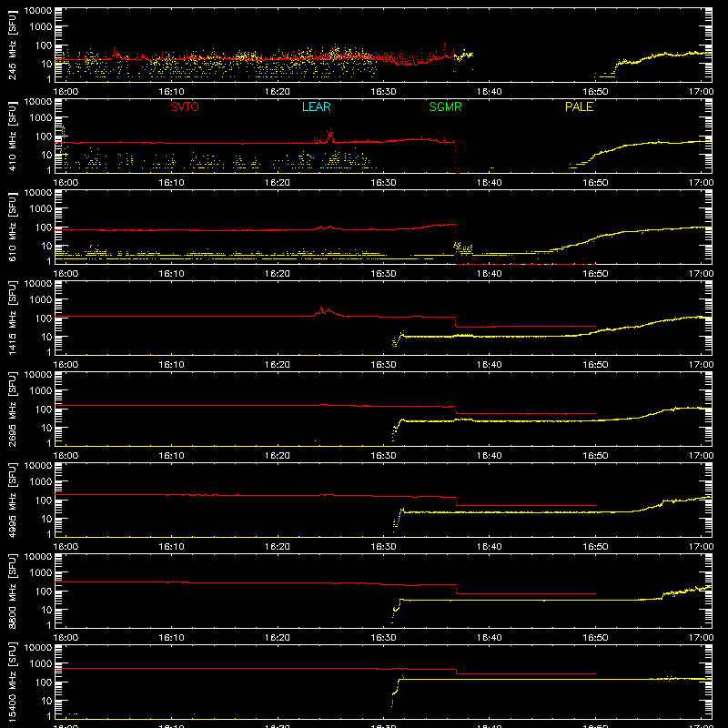
Task: Select the '15400 MHz [SFU]' axis title
Action: pos(13,682)
